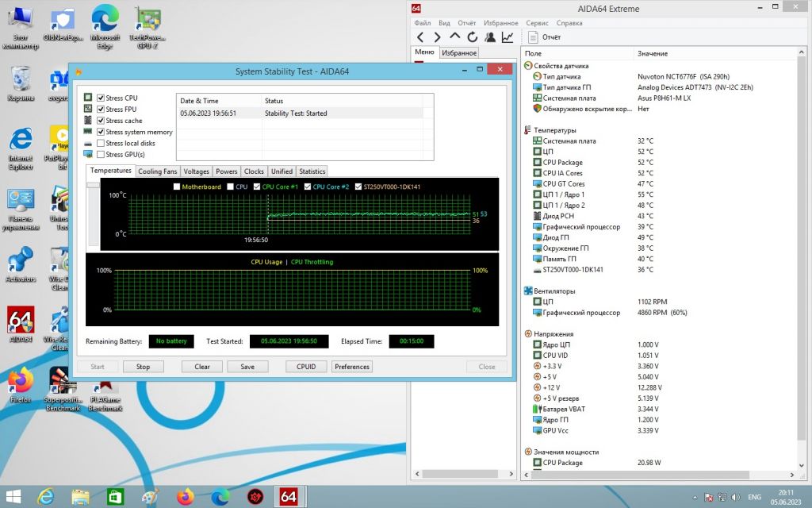Switch to the Cooling Fans tab

coord(158,171)
